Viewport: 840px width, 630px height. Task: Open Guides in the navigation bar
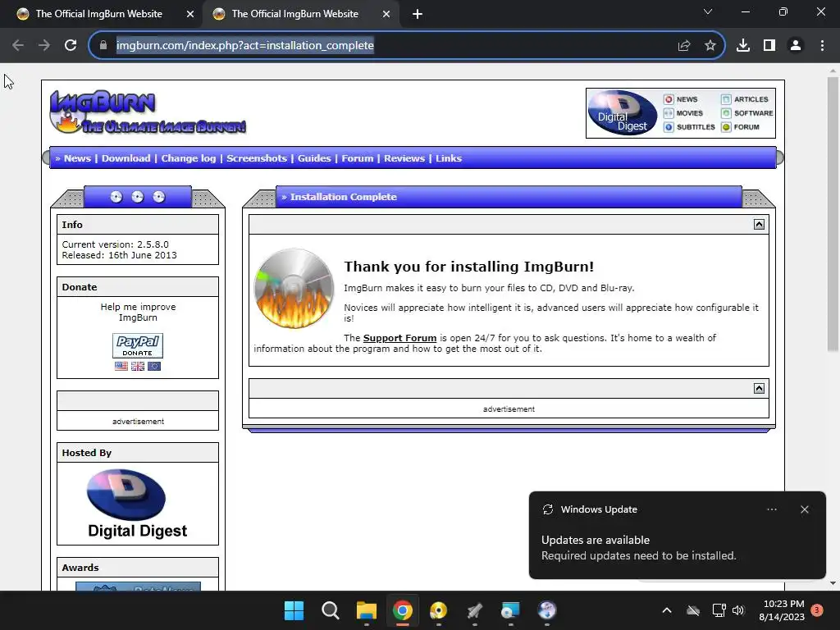coord(314,158)
